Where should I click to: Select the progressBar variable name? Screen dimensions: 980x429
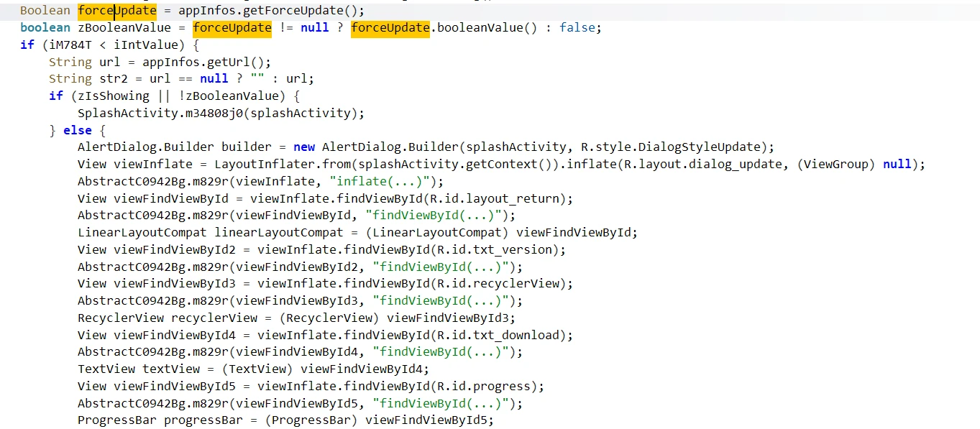click(x=203, y=420)
